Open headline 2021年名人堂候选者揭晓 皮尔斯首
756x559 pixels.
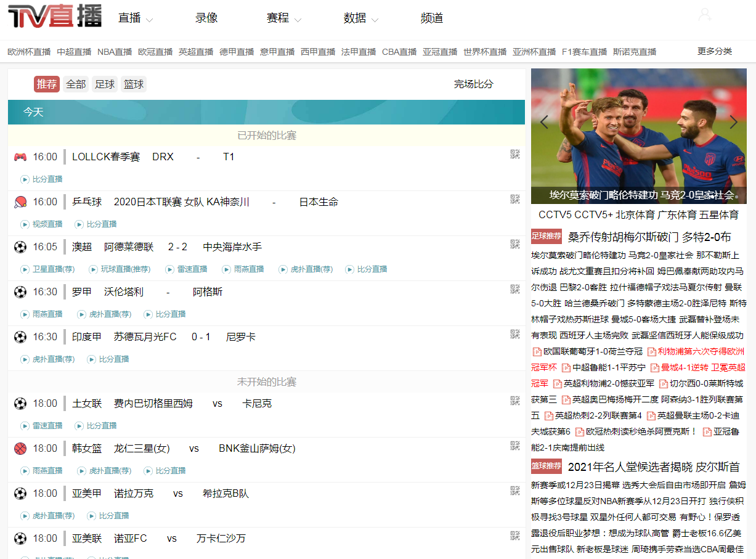(654, 467)
